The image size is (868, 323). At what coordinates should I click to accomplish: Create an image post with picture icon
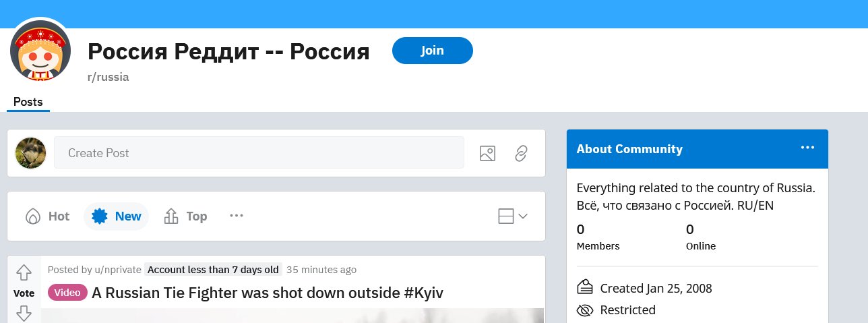tap(487, 153)
